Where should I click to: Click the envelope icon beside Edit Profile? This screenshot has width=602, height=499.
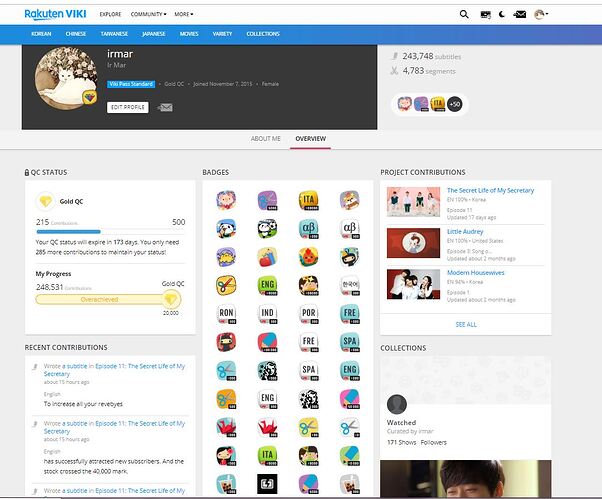[164, 107]
